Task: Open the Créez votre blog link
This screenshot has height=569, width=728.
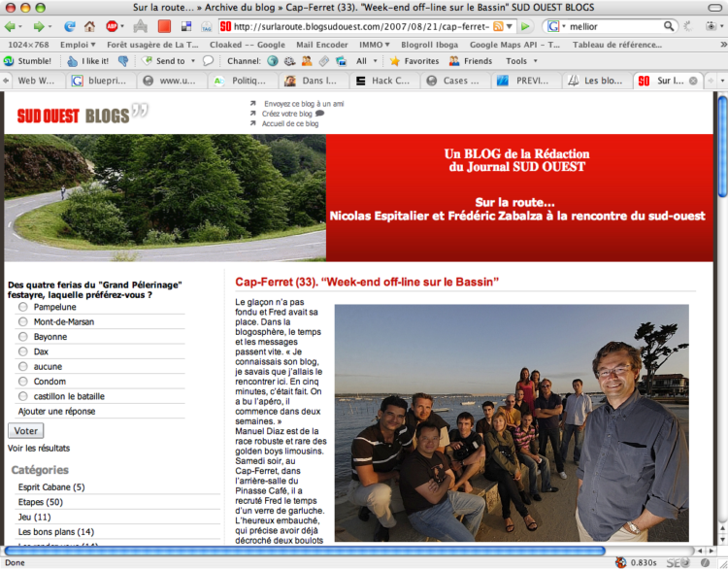Action: pos(287,114)
